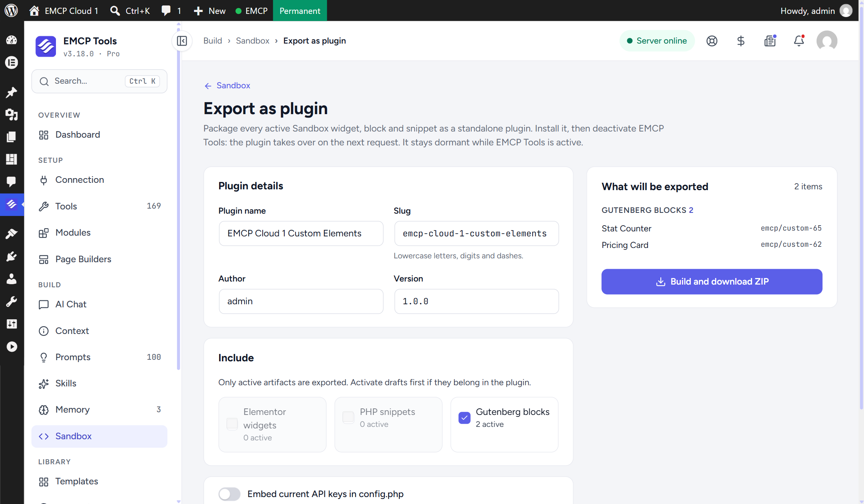Open the Memory page

(x=99, y=410)
